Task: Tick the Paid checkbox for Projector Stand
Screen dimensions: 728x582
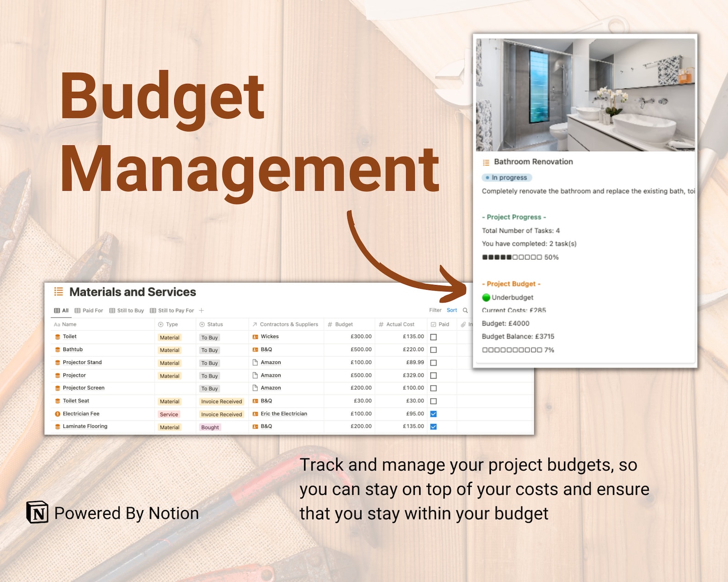Action: coord(433,362)
